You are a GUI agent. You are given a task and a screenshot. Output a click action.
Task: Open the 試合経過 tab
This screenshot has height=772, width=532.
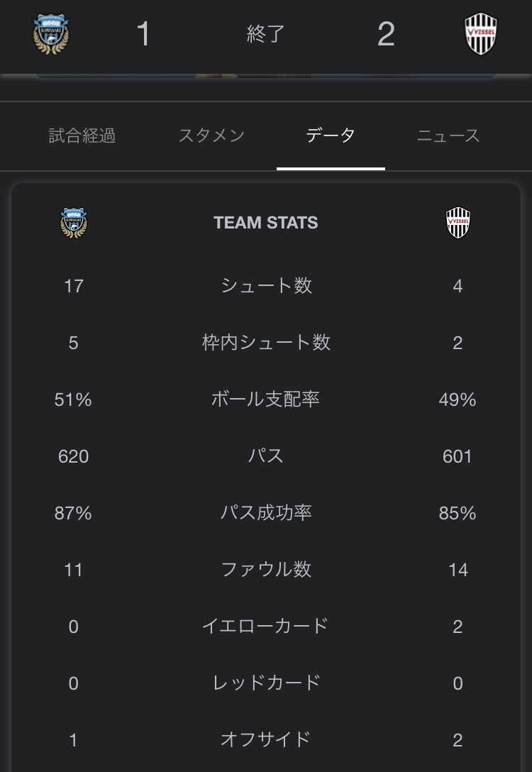point(82,136)
